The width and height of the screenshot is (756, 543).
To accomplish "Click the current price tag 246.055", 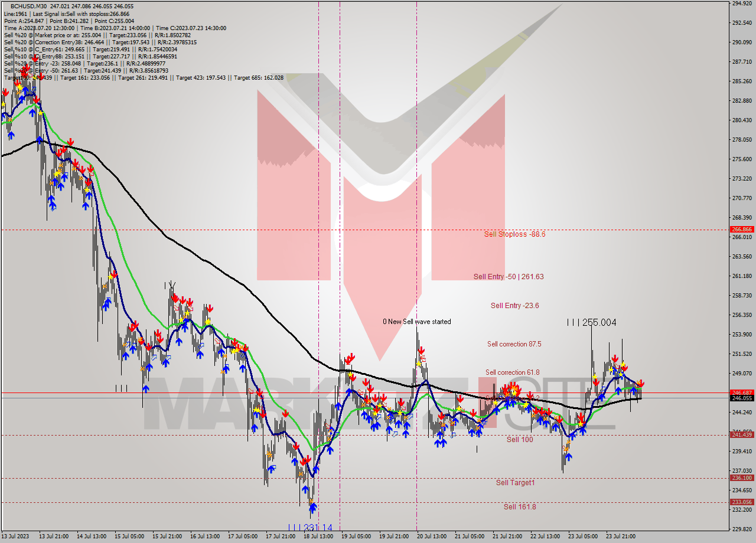I will click(x=742, y=398).
